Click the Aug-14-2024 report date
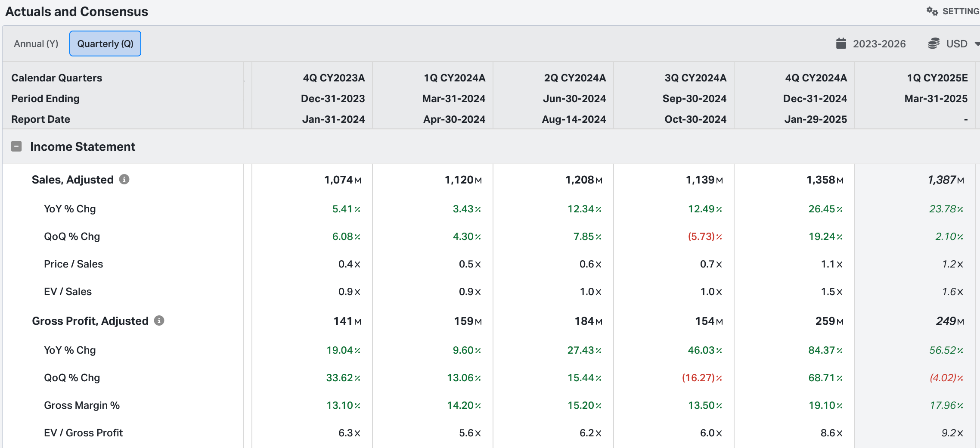Screen dimensions: 980x448 tap(574, 119)
